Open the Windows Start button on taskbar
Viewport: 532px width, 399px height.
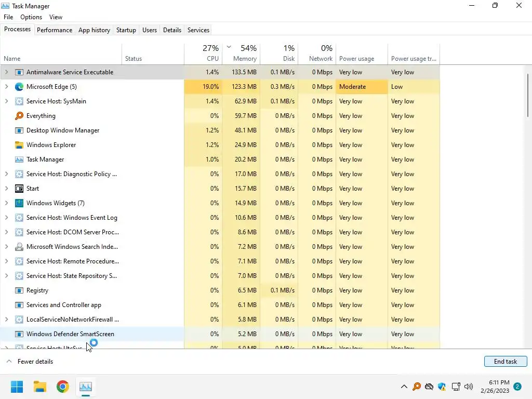pos(17,387)
